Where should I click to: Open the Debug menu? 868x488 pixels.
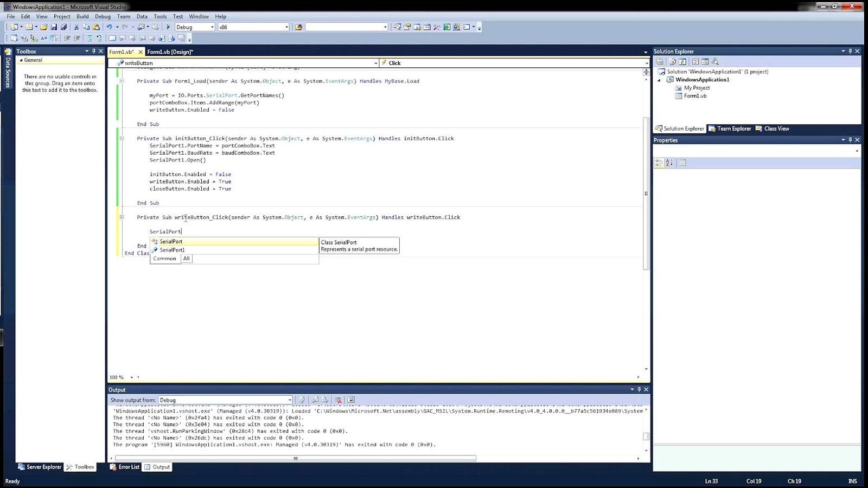point(103,16)
